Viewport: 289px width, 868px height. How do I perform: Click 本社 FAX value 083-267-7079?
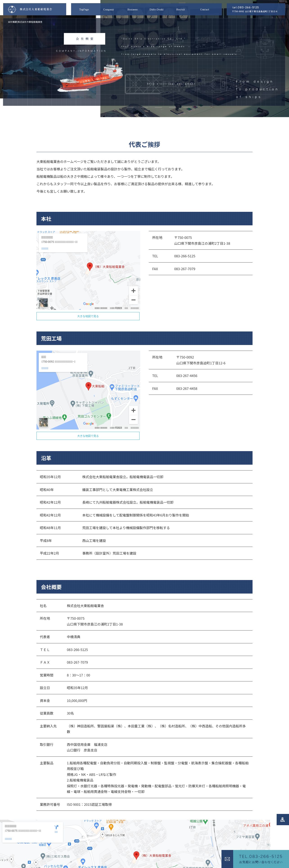(185, 269)
